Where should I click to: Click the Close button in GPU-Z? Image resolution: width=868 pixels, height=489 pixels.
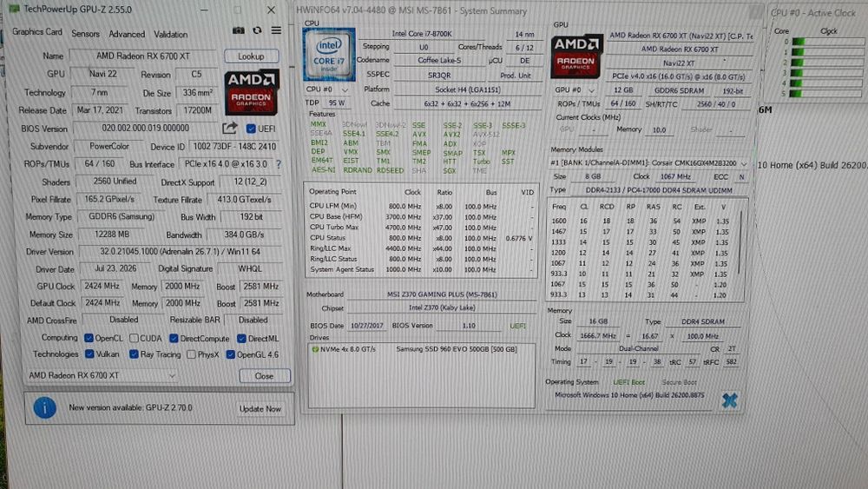264,375
